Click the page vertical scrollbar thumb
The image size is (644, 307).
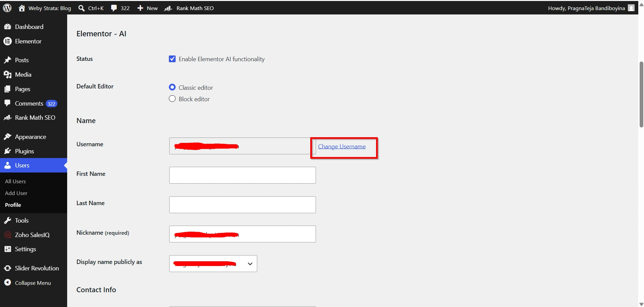coord(641,94)
